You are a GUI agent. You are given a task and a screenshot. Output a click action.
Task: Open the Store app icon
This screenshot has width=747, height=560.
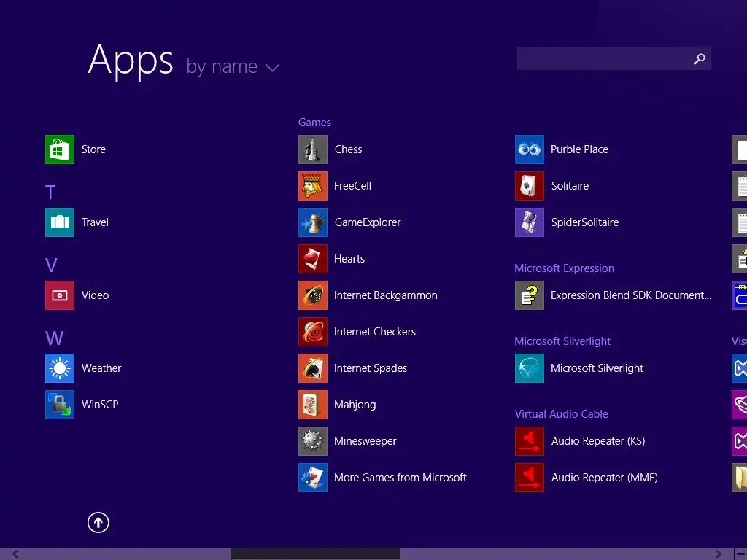coord(60,149)
